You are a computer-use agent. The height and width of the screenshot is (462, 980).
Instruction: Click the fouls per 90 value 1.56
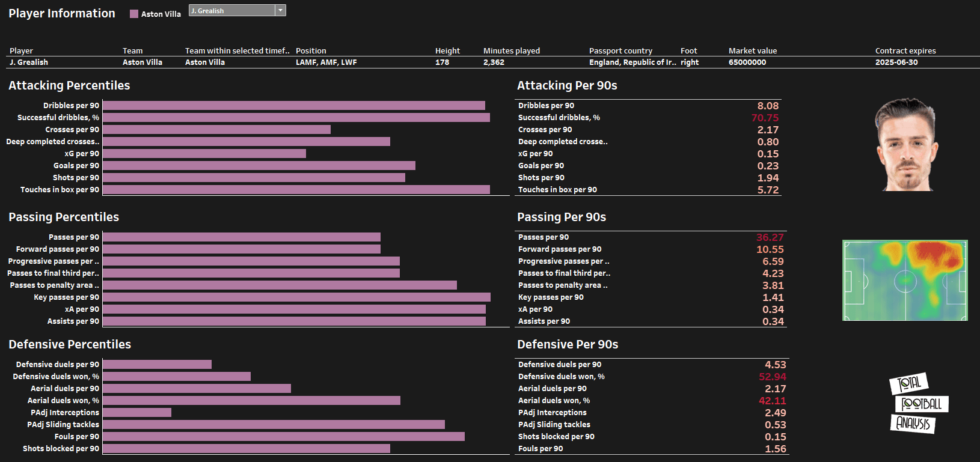pos(776,449)
